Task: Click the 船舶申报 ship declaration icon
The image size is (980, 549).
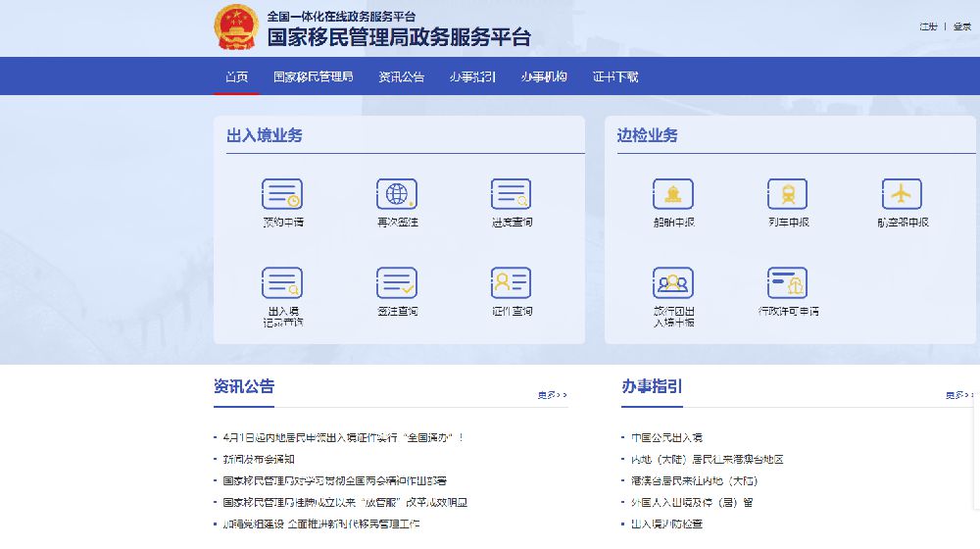Action: (673, 194)
